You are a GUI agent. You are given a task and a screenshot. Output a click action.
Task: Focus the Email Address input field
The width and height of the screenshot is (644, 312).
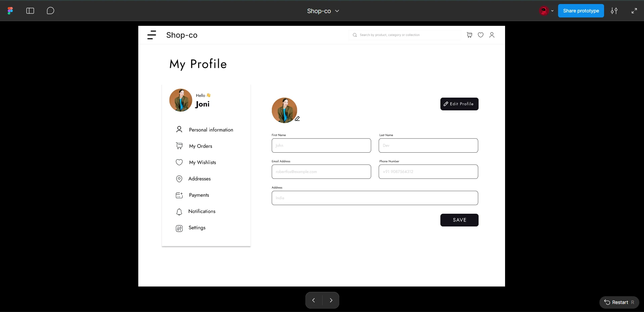(x=321, y=172)
